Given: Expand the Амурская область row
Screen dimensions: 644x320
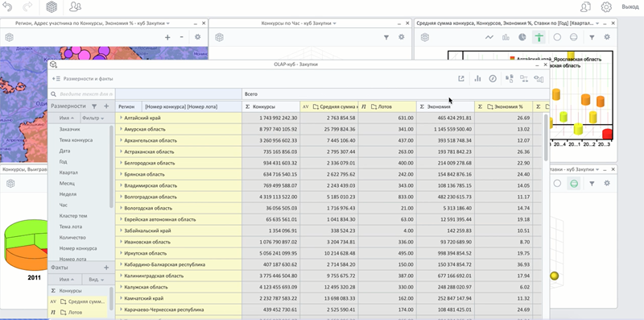Looking at the screenshot, I should coord(122,129).
